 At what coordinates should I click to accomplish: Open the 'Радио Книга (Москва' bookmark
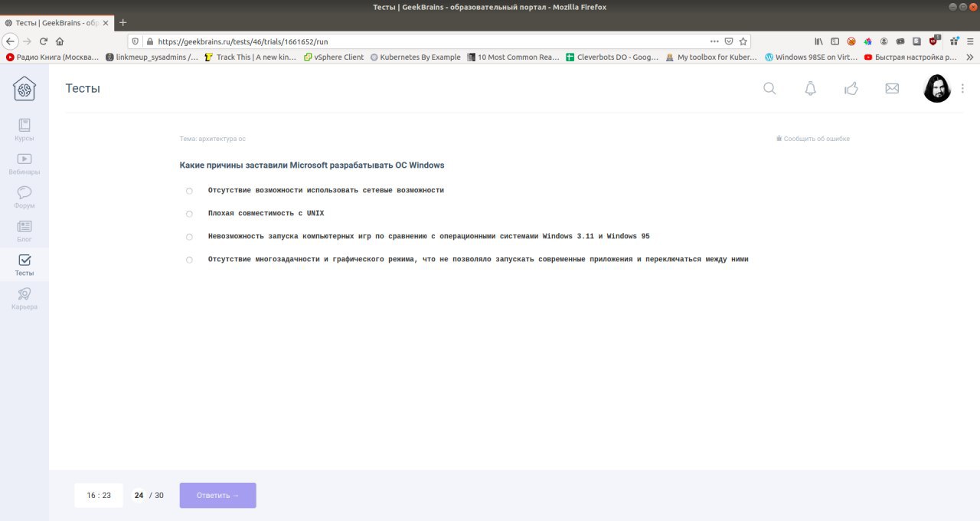coord(53,57)
